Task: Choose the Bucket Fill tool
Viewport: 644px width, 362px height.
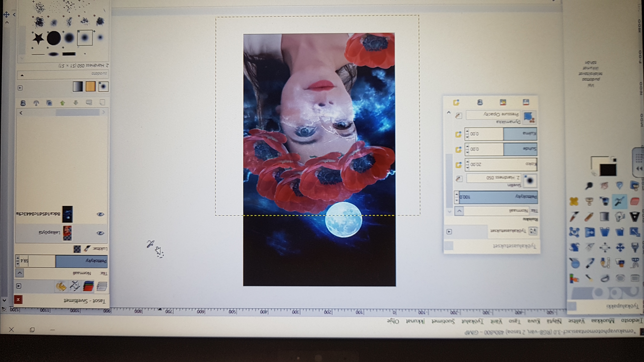Action: click(620, 217)
